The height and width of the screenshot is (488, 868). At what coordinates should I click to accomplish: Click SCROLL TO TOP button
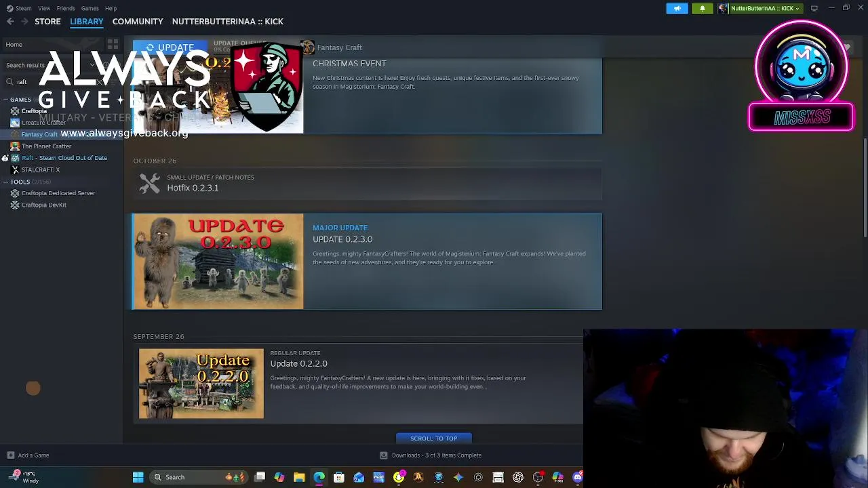(433, 439)
